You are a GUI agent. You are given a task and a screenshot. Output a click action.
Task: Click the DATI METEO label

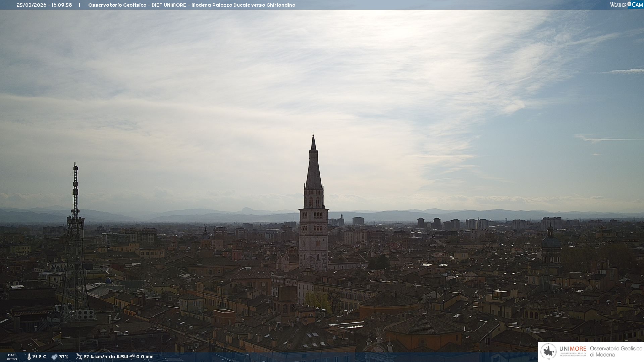[12, 357]
